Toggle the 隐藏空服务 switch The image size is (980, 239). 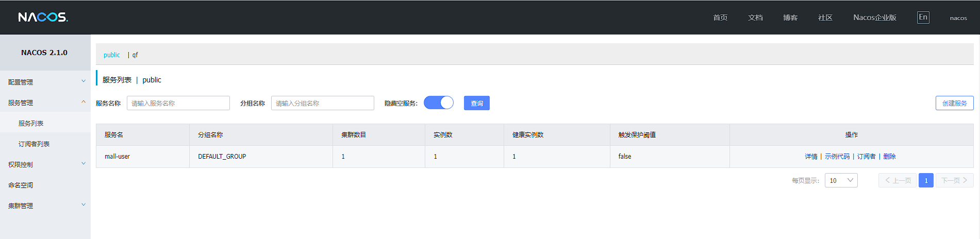coord(439,103)
